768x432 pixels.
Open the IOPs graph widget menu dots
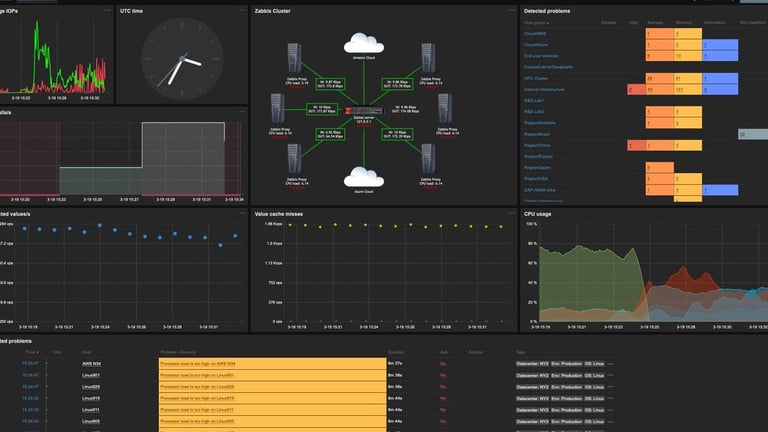click(107, 10)
